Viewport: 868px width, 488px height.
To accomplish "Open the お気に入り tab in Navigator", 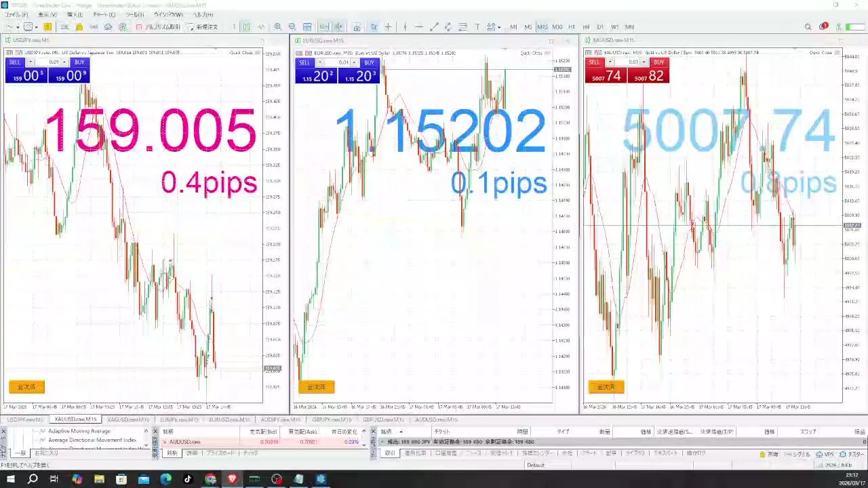I will pos(46,453).
